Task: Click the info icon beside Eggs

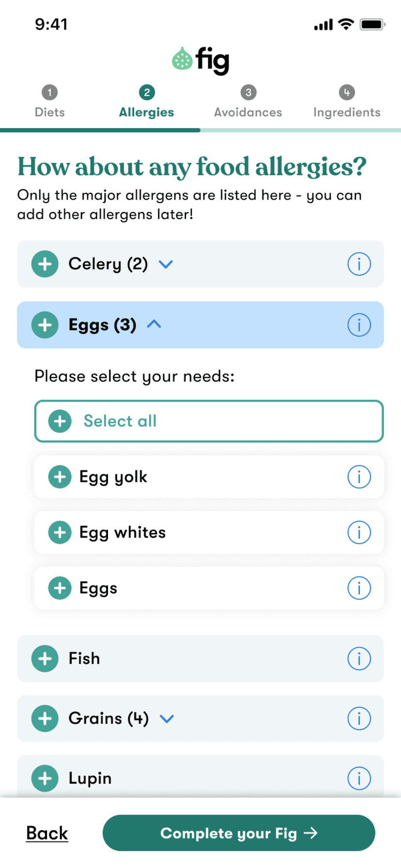Action: point(359,325)
